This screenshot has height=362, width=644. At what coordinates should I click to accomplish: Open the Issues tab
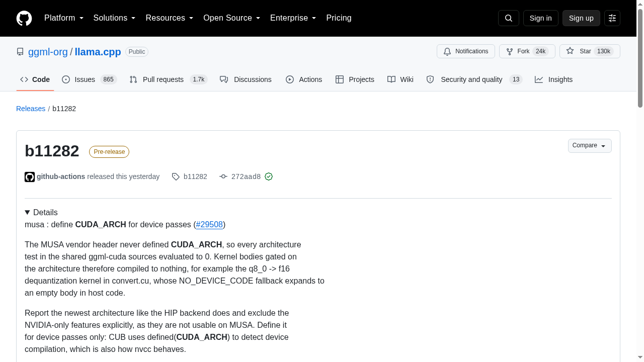pos(90,79)
